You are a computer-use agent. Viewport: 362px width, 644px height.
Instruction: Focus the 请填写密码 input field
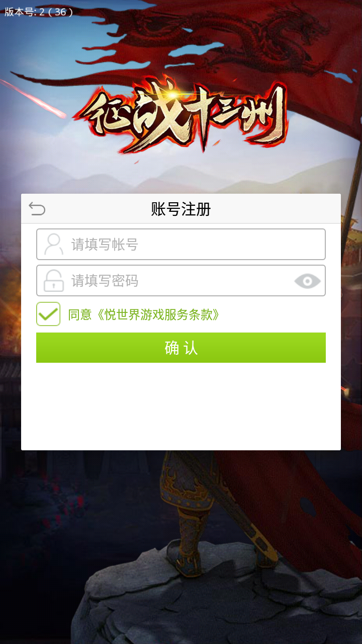181,281
